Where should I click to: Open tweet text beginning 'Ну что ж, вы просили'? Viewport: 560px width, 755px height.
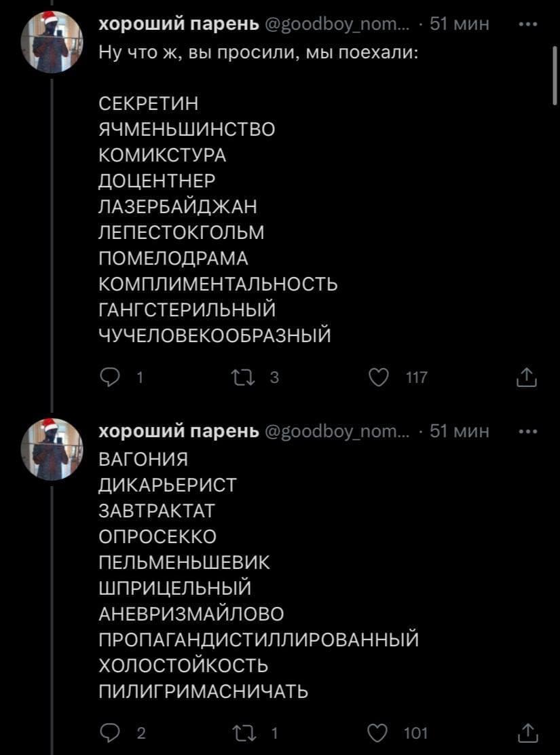pyautogui.click(x=257, y=52)
